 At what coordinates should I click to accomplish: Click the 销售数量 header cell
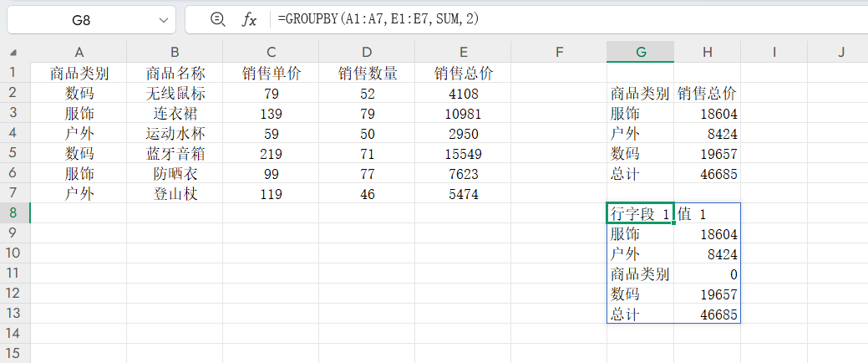(x=368, y=73)
